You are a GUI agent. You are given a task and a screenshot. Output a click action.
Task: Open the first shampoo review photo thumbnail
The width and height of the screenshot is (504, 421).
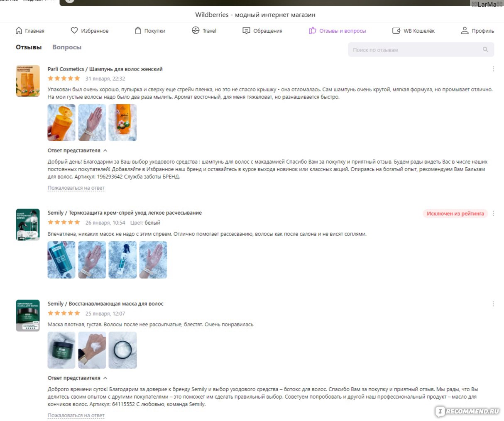61,122
